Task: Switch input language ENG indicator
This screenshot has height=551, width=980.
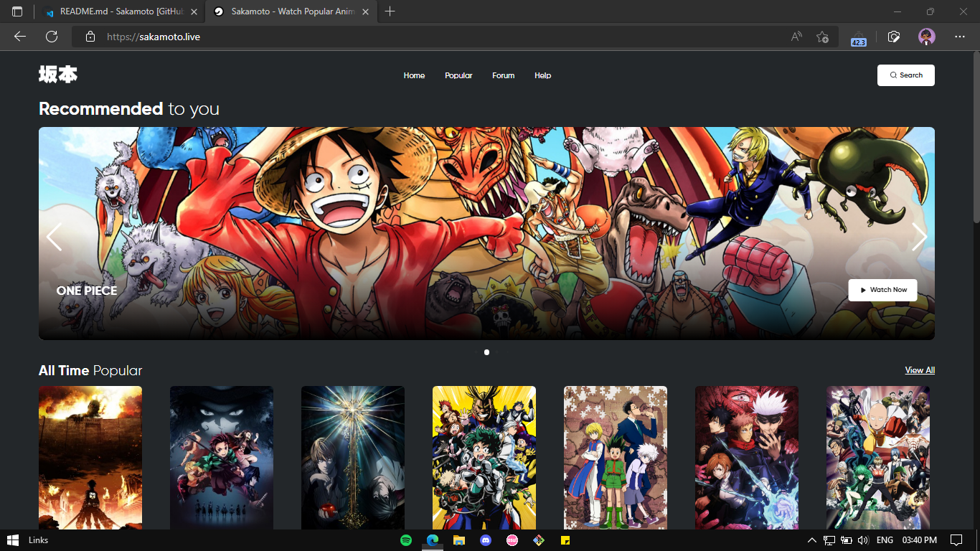Action: 885,540
